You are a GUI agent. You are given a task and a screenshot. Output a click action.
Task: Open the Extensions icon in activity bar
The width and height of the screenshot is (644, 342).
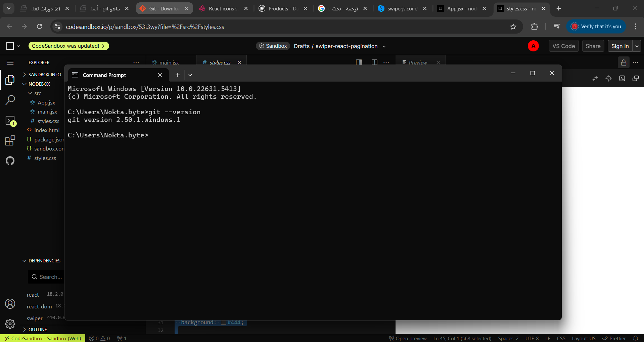(10, 140)
